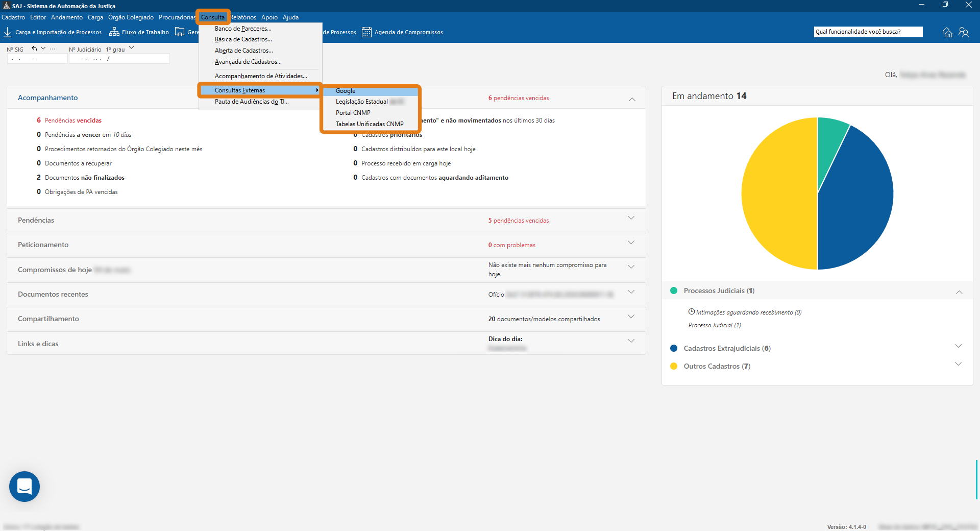Click the three-dots icon beside Nº SIG
Viewport: 980px width, 531px height.
click(53, 49)
